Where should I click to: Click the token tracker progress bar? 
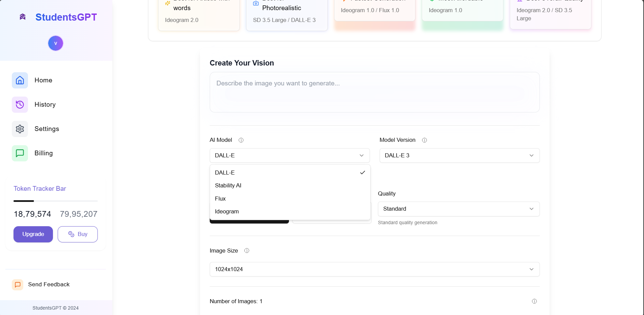coord(56,201)
